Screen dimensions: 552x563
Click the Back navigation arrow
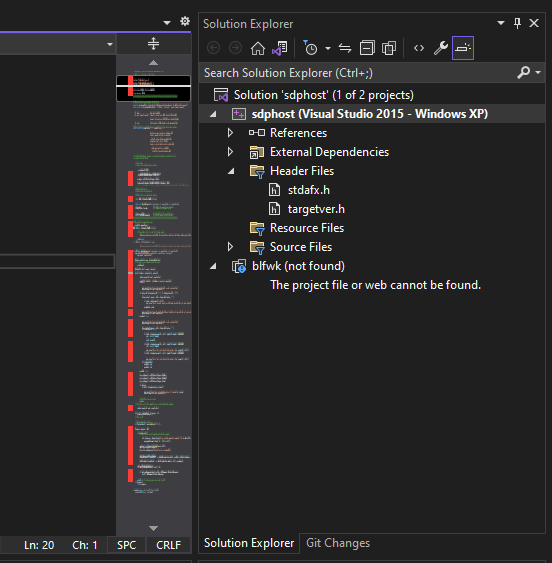click(x=213, y=48)
